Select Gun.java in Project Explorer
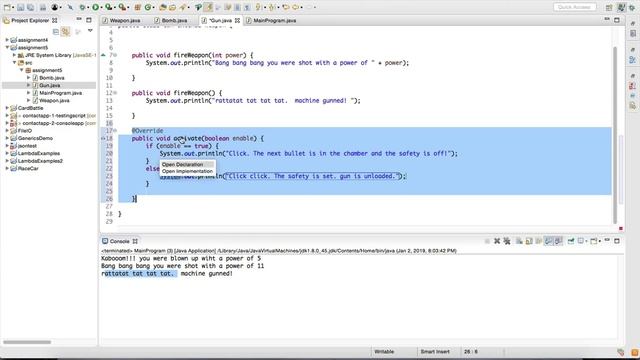The width and height of the screenshot is (640, 360). 49,85
